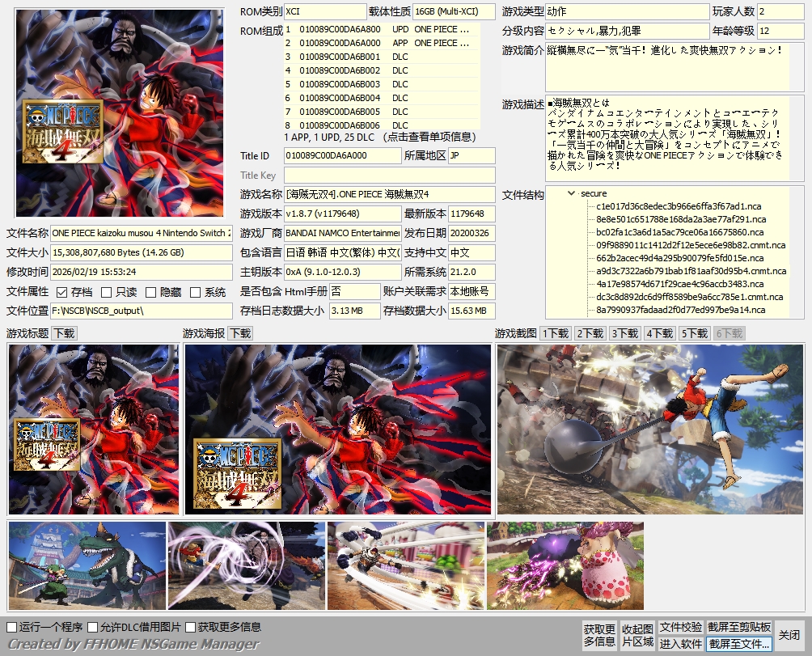Toggle the 系统 system checkbox
Viewport: 812px width, 656px height.
coord(195,293)
